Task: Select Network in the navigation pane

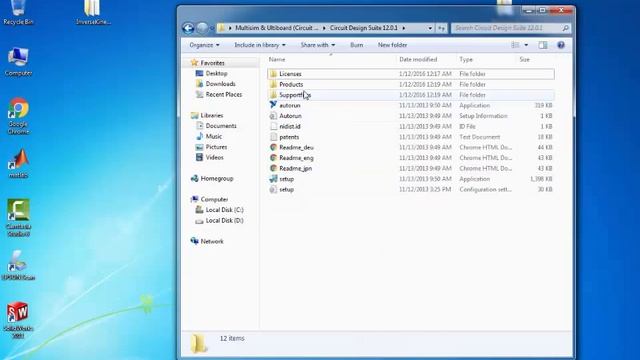Action: click(212, 241)
